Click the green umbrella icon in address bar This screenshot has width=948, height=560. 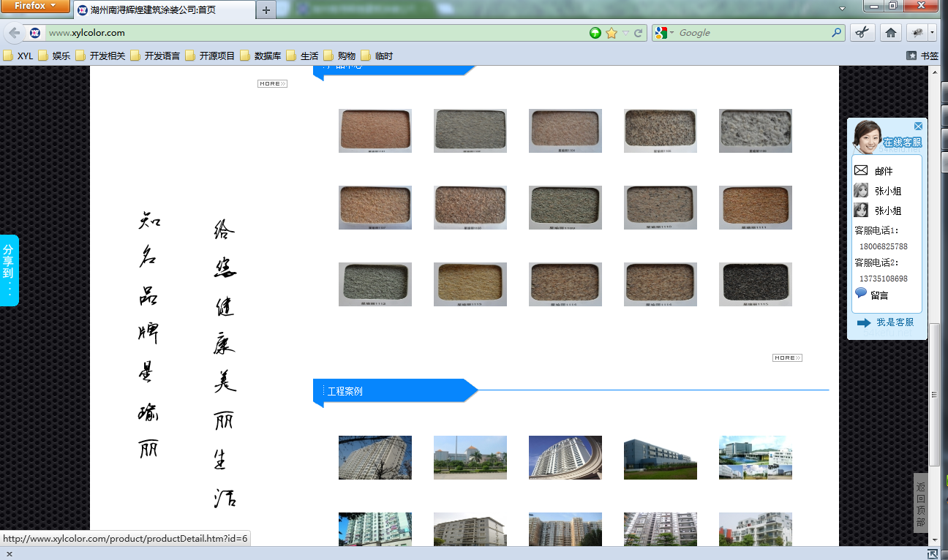(x=595, y=33)
